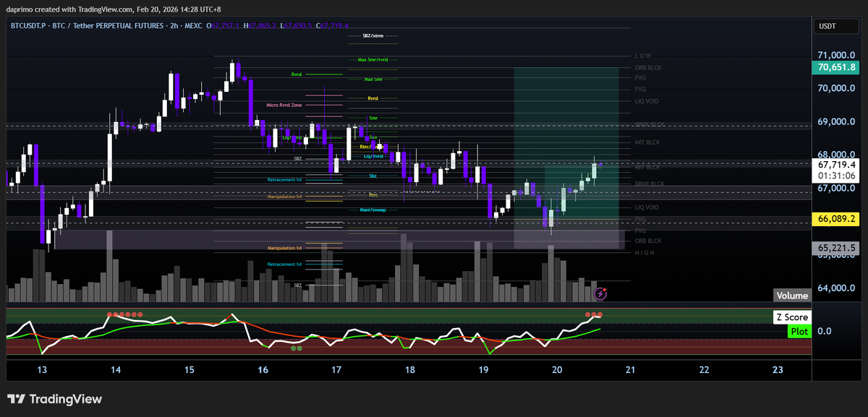Select the Volume indicator label
Viewport: 868px width, 417px height.
pos(792,296)
